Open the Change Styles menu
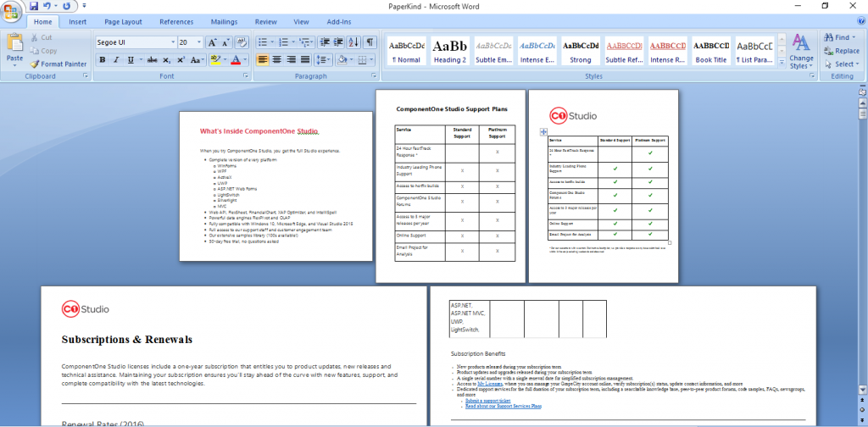Image resolution: width=868 pixels, height=427 pixels. [801, 52]
